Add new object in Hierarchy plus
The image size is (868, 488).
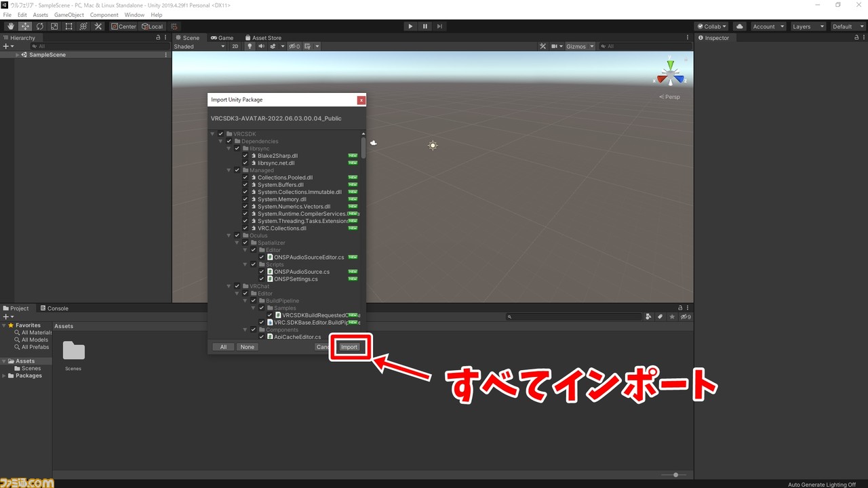6,46
